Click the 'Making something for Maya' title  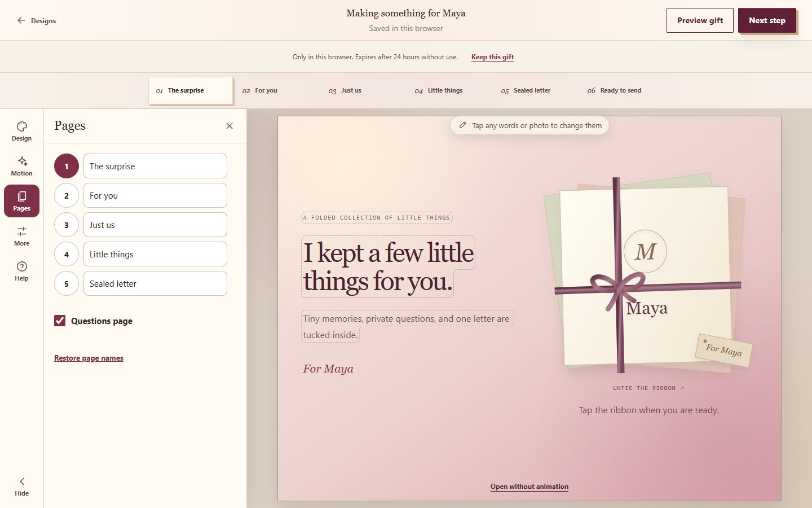406,13
